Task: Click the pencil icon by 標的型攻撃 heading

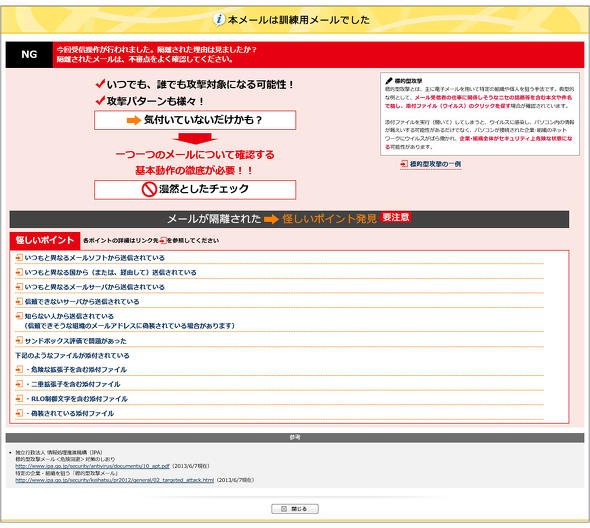Action: 389,81
